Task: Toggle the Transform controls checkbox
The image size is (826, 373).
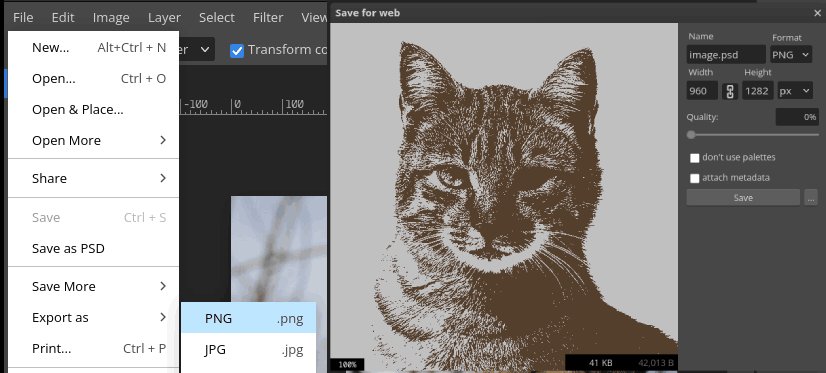Action: (x=237, y=50)
